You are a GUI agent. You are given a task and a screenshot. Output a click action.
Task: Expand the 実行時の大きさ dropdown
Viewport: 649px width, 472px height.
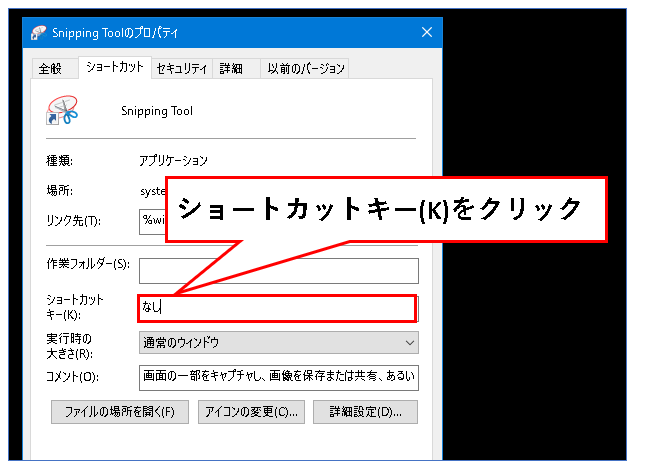click(x=279, y=342)
